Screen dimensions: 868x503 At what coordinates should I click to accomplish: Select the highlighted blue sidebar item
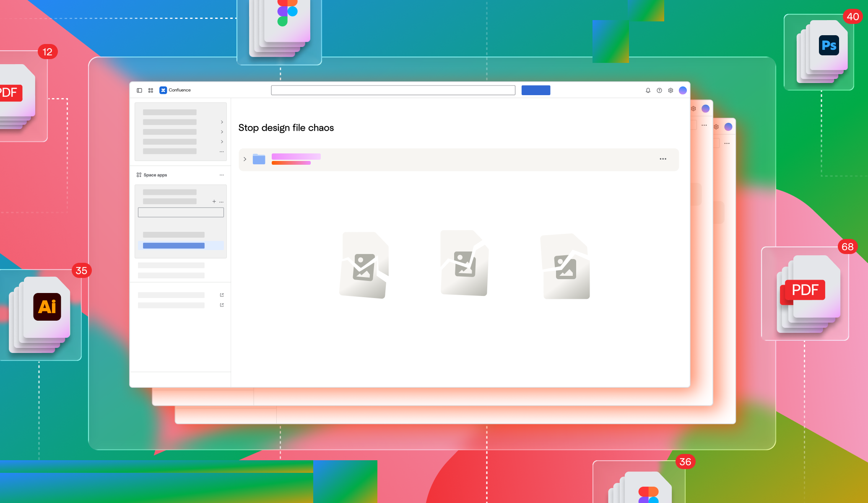174,246
